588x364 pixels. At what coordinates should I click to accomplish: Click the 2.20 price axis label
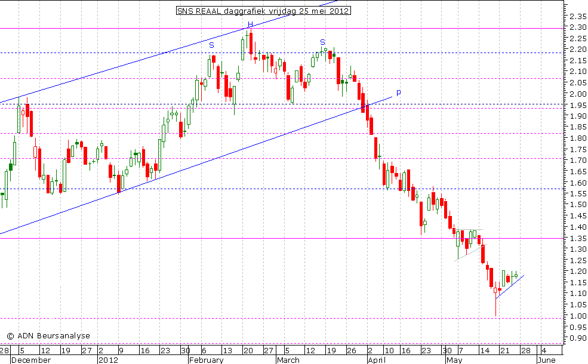click(x=577, y=50)
